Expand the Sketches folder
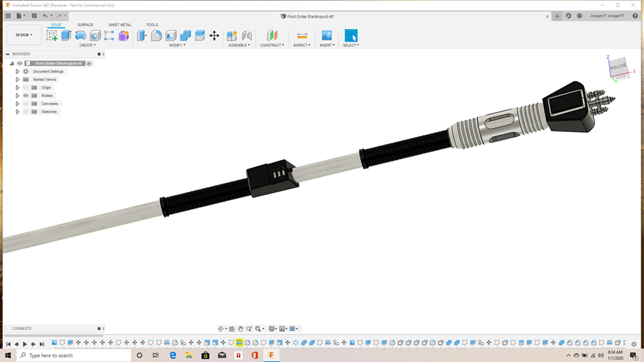 [17, 112]
